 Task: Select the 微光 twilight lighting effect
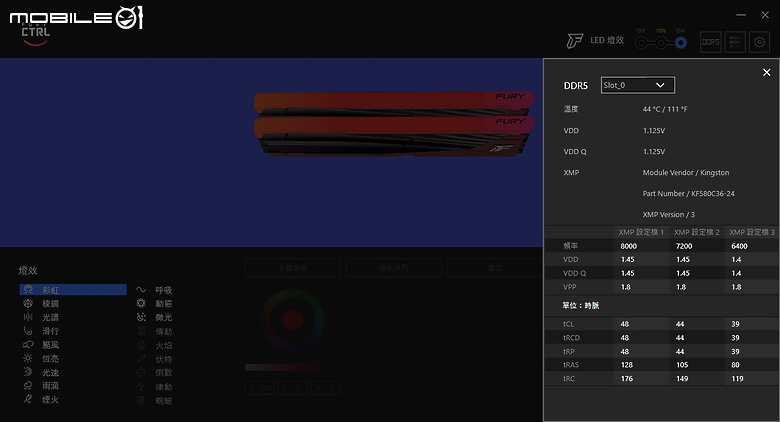tap(155, 317)
